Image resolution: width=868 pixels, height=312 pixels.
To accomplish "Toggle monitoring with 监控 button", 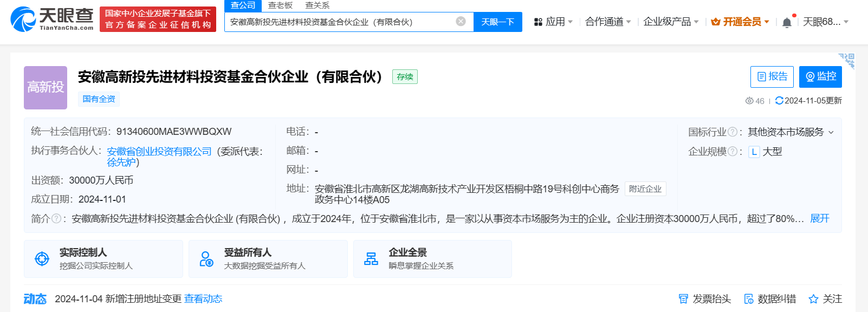I will [820, 77].
